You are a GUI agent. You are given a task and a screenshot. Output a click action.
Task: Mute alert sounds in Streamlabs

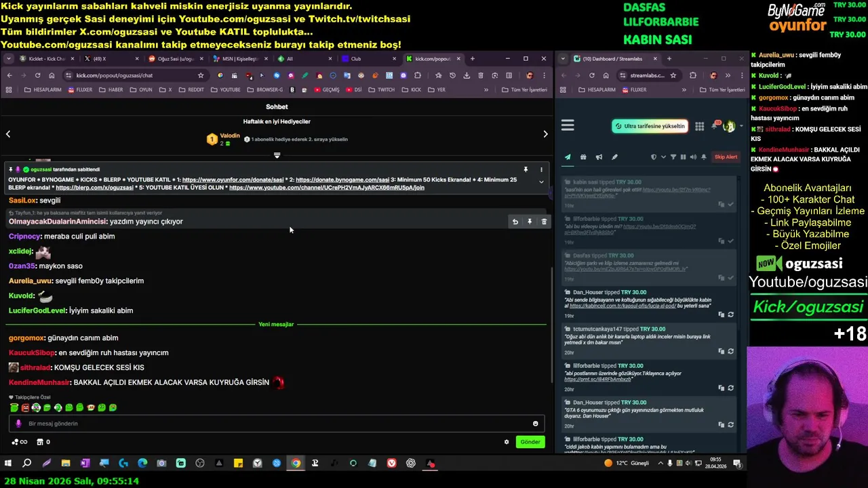pyautogui.click(x=692, y=157)
